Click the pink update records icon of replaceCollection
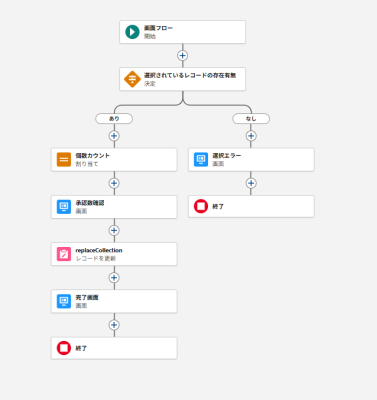The image size is (377, 400). 64,254
